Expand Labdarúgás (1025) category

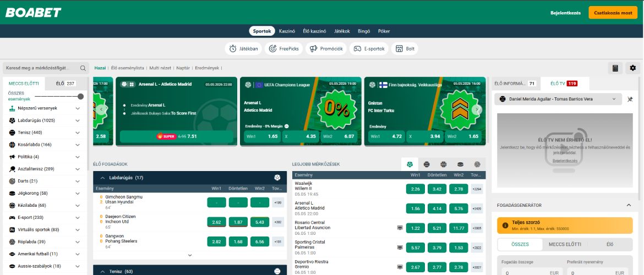[x=78, y=120]
